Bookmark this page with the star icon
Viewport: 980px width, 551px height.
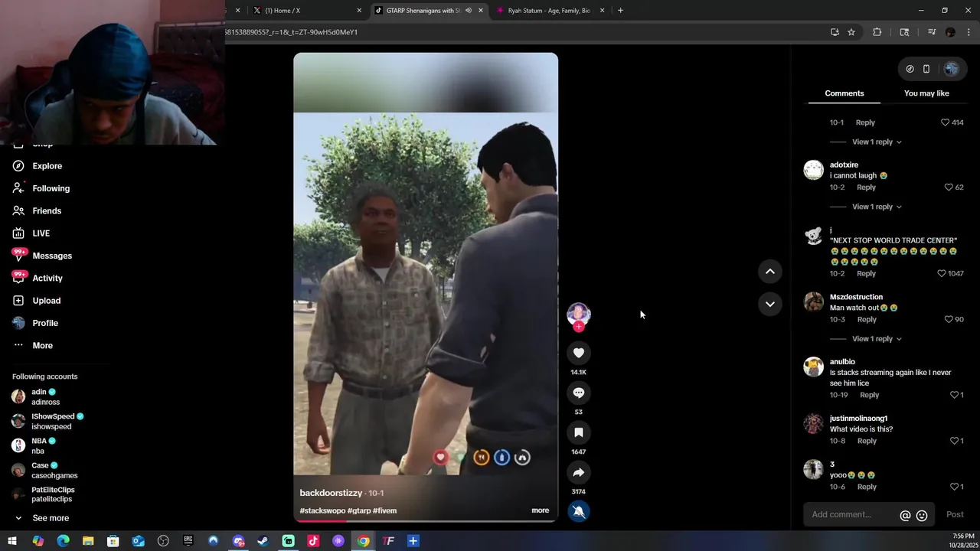[851, 32]
